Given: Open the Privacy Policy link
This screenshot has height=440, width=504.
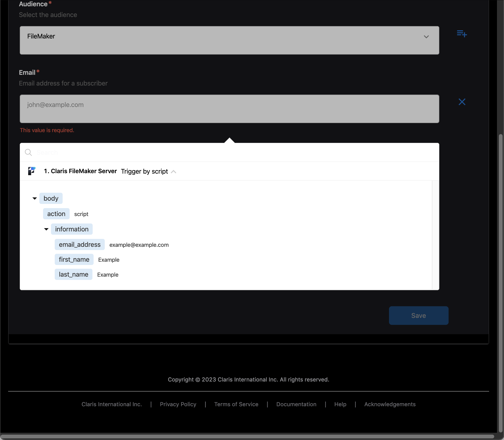Looking at the screenshot, I should [178, 404].
